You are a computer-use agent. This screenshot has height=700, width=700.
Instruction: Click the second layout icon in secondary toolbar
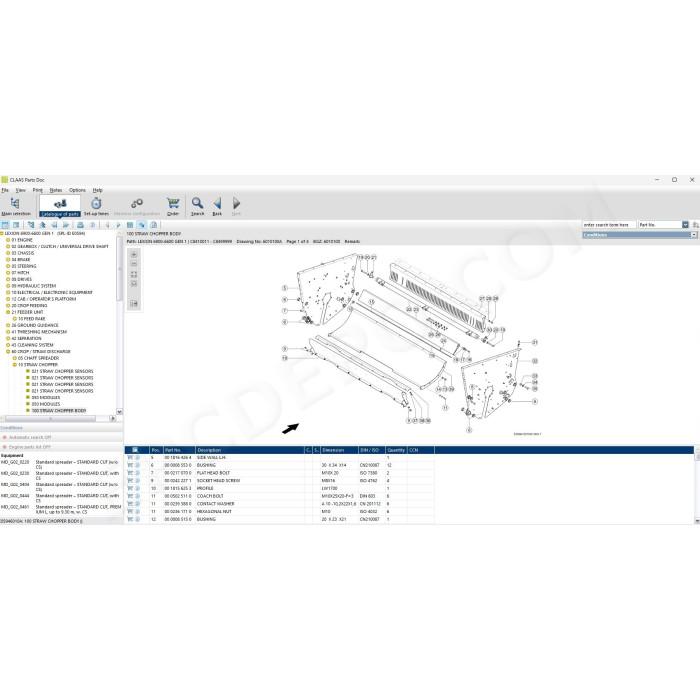point(16,225)
